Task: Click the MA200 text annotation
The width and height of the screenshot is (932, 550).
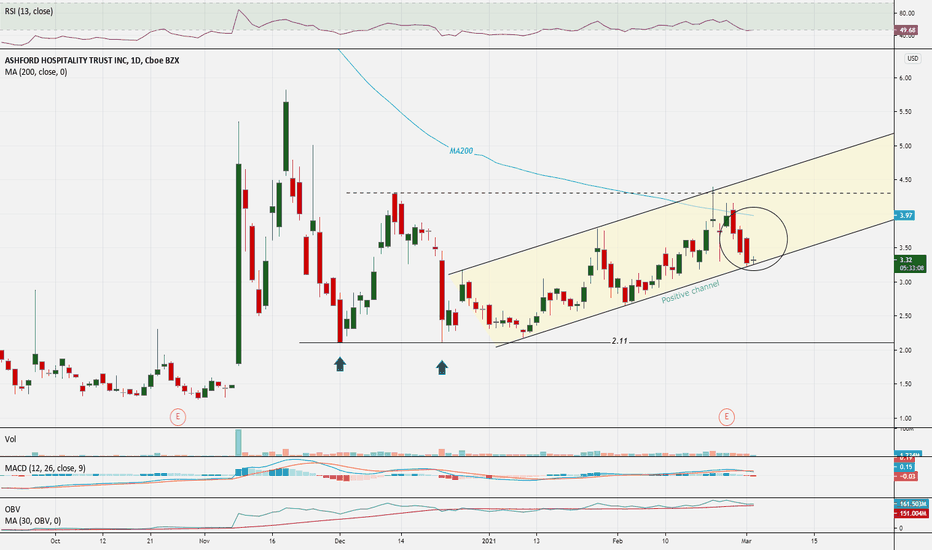Action: pyautogui.click(x=461, y=151)
